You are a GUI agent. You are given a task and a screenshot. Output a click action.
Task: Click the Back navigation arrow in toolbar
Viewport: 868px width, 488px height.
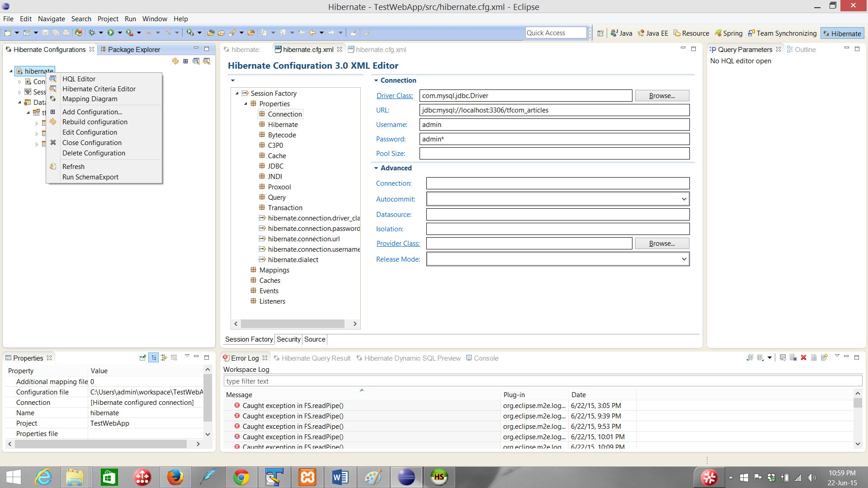tap(312, 33)
